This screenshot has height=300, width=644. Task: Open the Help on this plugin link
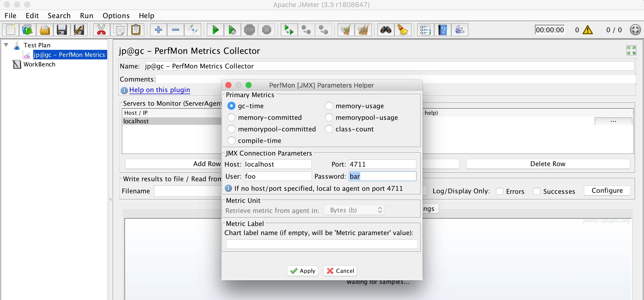tap(159, 90)
